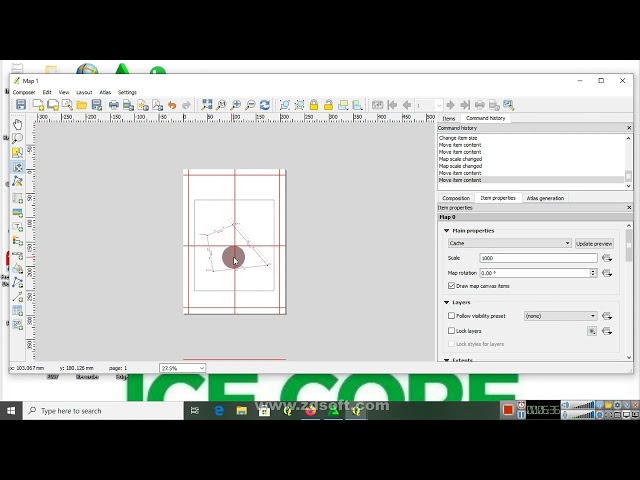Pick the Add new label tool
The image size is (640, 480).
18,227
